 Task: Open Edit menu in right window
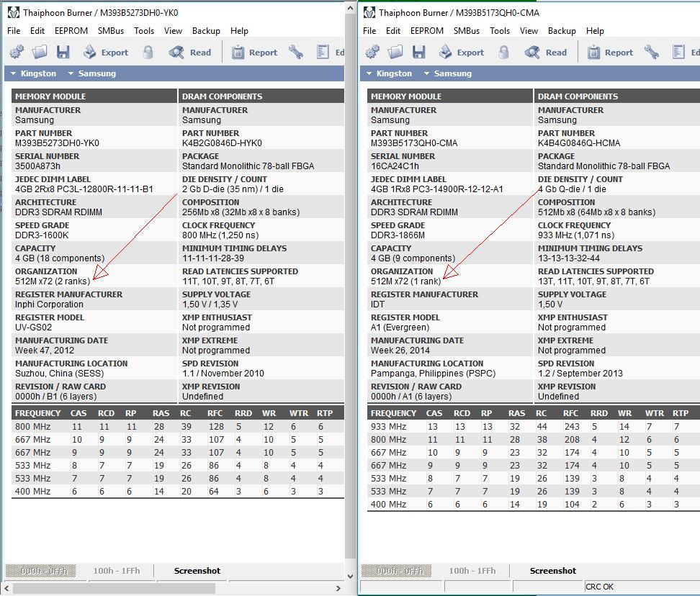point(393,31)
